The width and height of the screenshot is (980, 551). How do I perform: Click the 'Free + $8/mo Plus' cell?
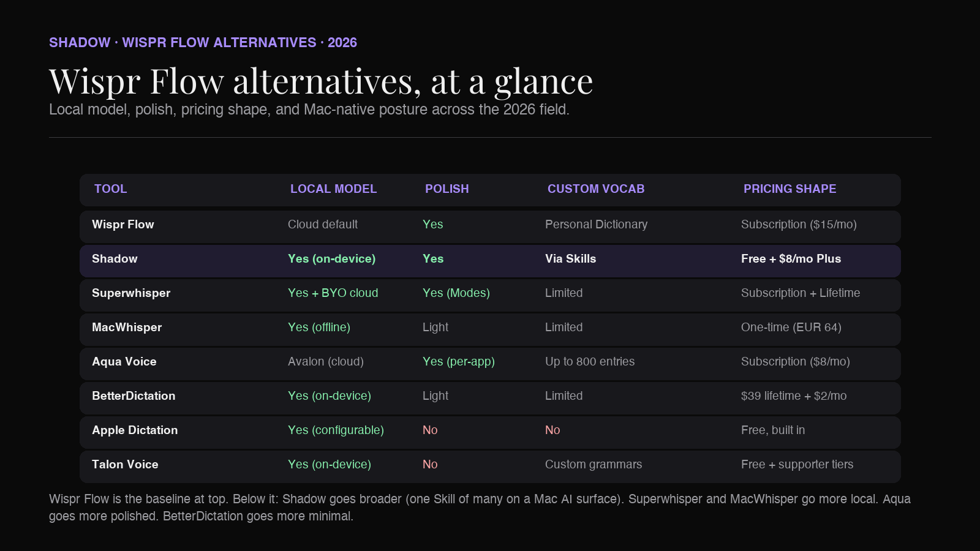[791, 259]
